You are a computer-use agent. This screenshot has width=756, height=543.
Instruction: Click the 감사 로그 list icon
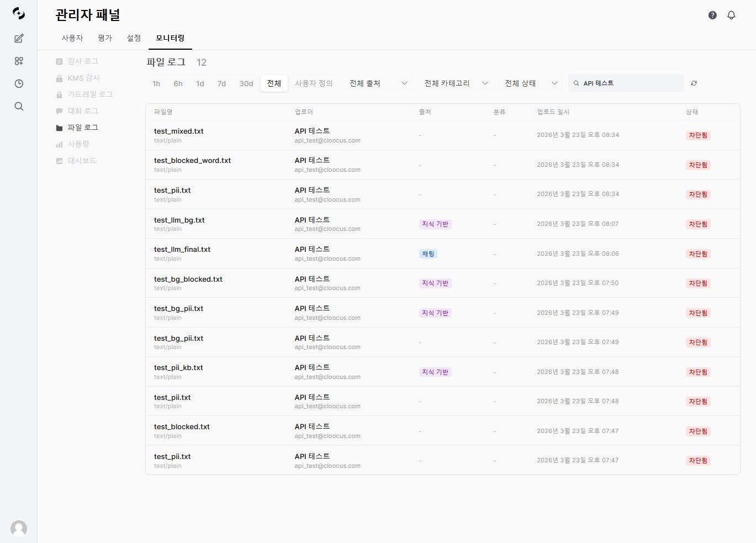coord(59,61)
